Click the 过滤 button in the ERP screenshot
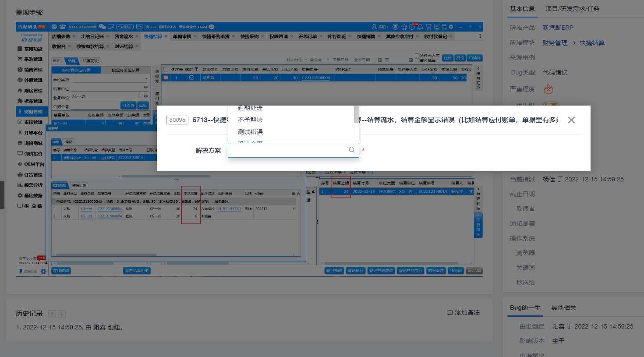The image size is (644, 357). click(447, 58)
